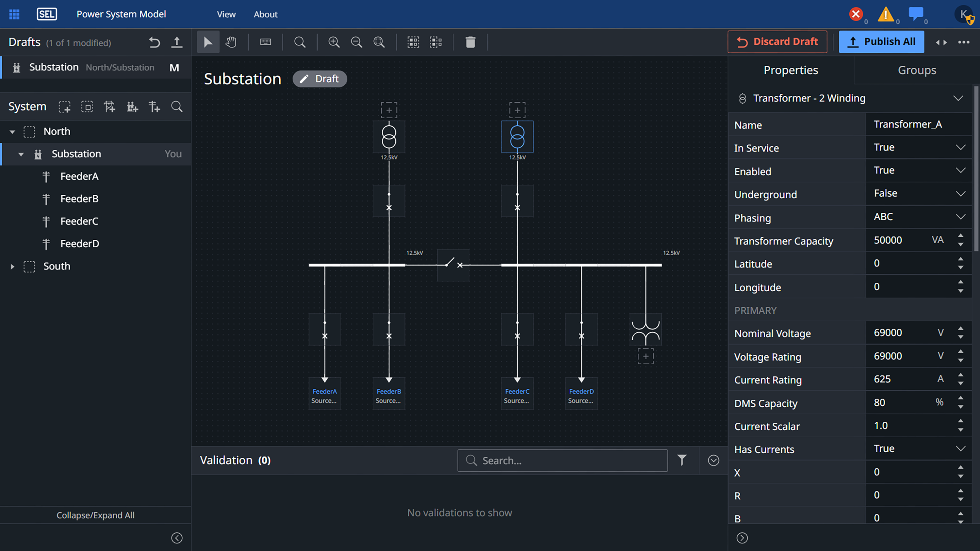
Task: Click the validation Search field
Action: (562, 461)
